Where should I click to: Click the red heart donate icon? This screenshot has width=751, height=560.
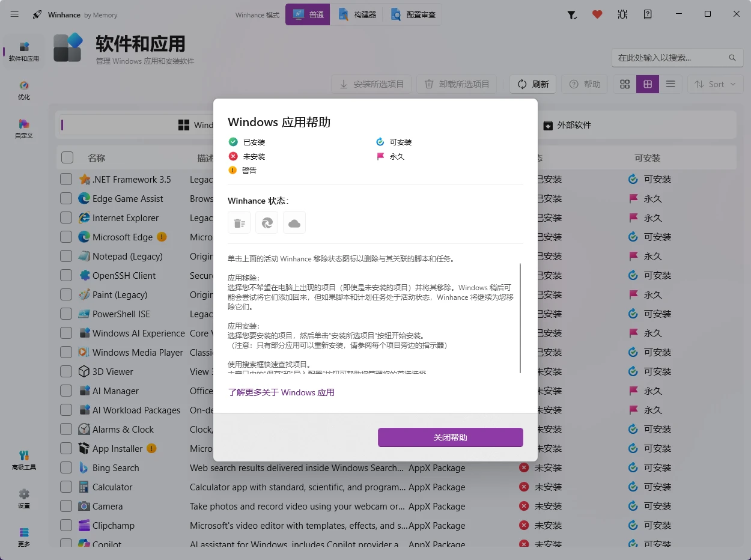(x=597, y=14)
